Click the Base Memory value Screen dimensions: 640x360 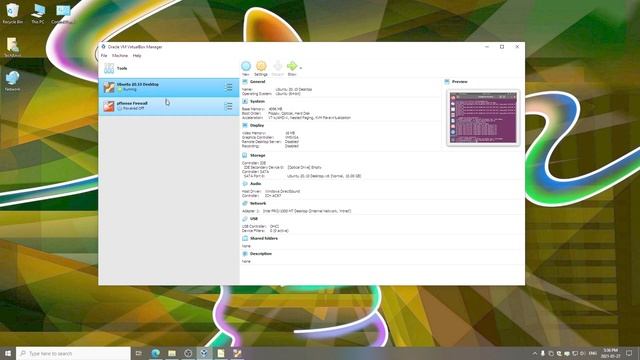click(275, 109)
